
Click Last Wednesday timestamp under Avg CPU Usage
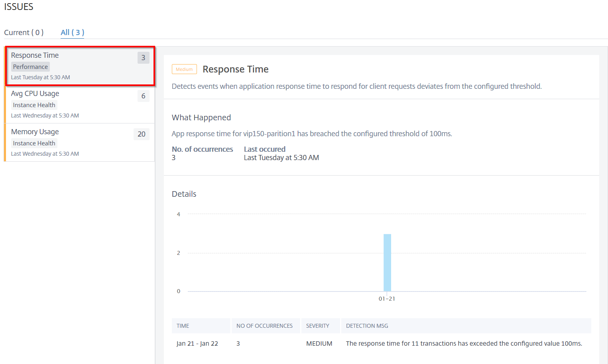(45, 115)
